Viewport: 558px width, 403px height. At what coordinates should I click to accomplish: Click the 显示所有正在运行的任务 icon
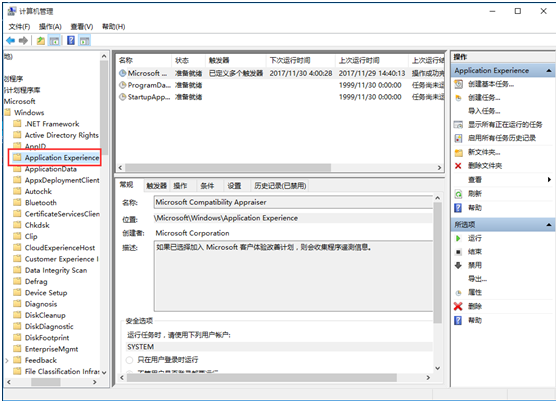(x=459, y=125)
